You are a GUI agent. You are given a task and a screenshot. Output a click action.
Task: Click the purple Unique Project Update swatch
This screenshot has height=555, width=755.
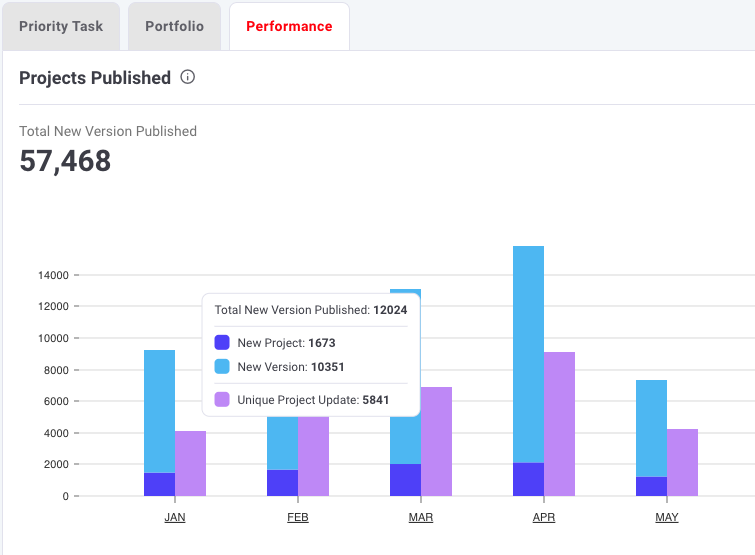coord(222,399)
